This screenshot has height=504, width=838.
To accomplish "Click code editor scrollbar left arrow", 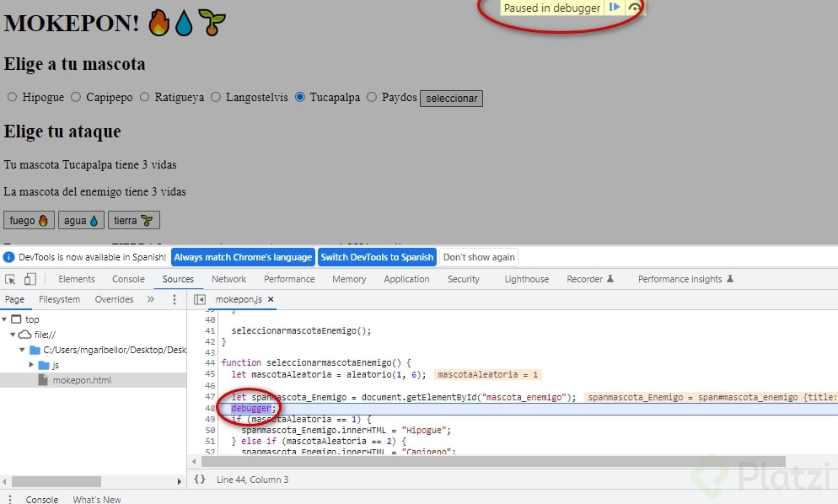I will [x=194, y=461].
